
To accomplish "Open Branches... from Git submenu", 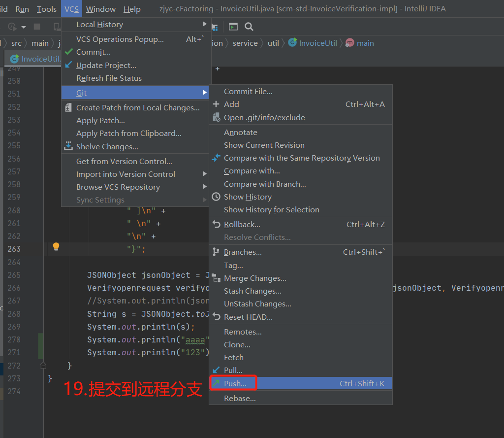I will (301, 252).
